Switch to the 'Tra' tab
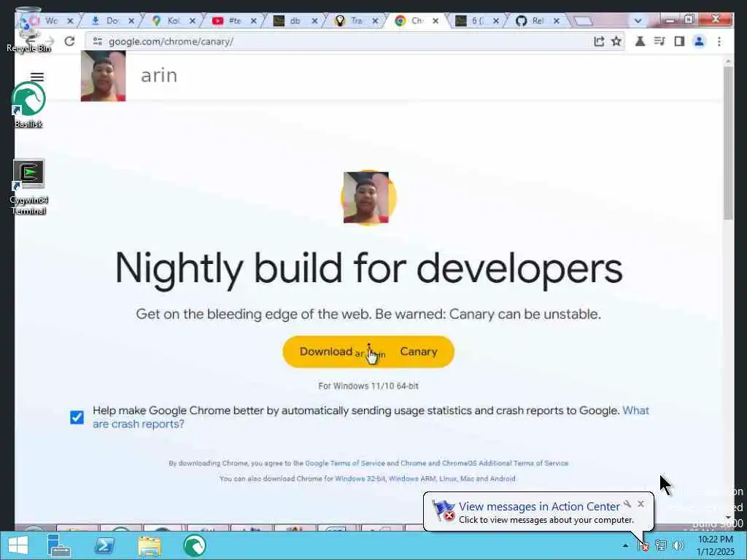Image resolution: width=747 pixels, height=560 pixels. click(356, 21)
